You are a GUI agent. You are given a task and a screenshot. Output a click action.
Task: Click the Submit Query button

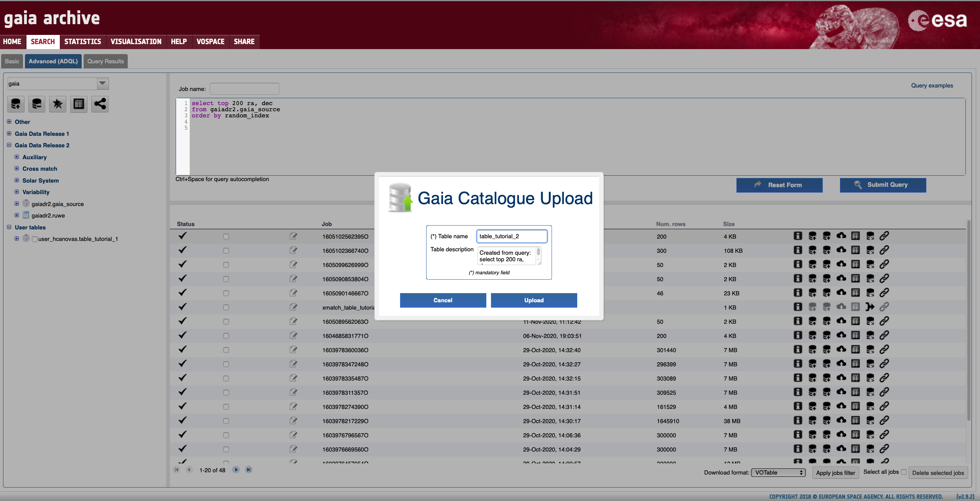click(x=883, y=185)
